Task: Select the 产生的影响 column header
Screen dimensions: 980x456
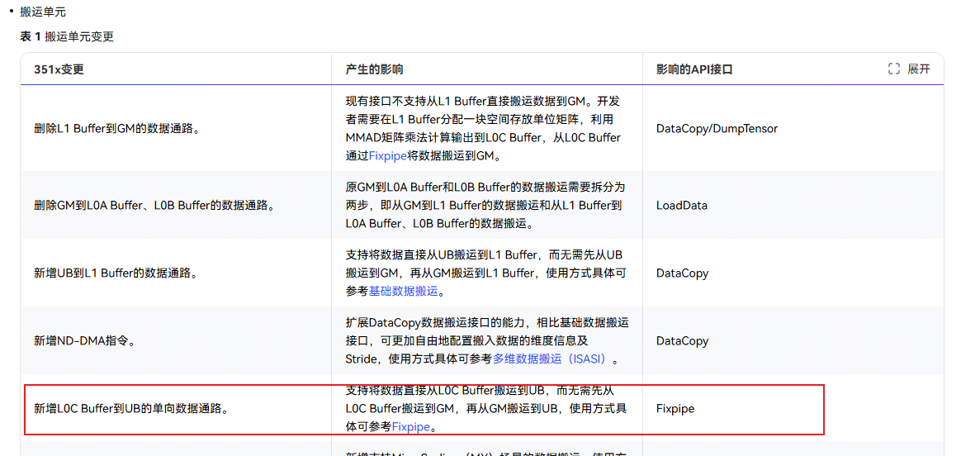Action: (374, 70)
